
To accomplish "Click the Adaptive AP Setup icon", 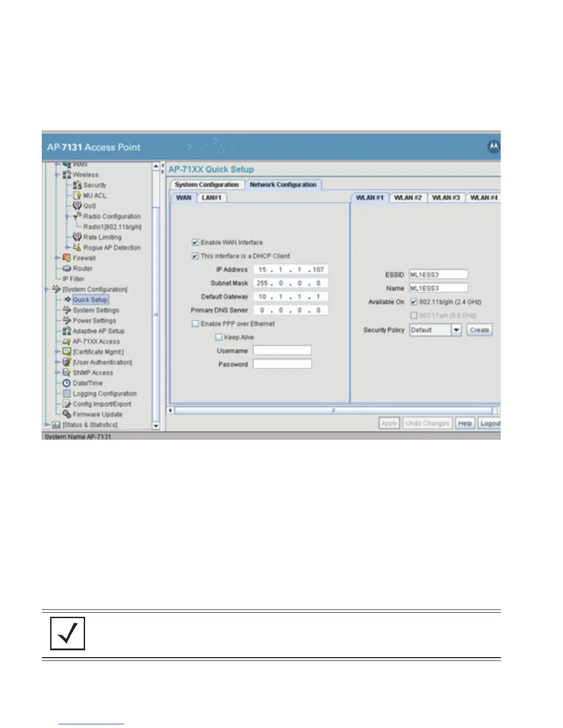I will pos(67,331).
